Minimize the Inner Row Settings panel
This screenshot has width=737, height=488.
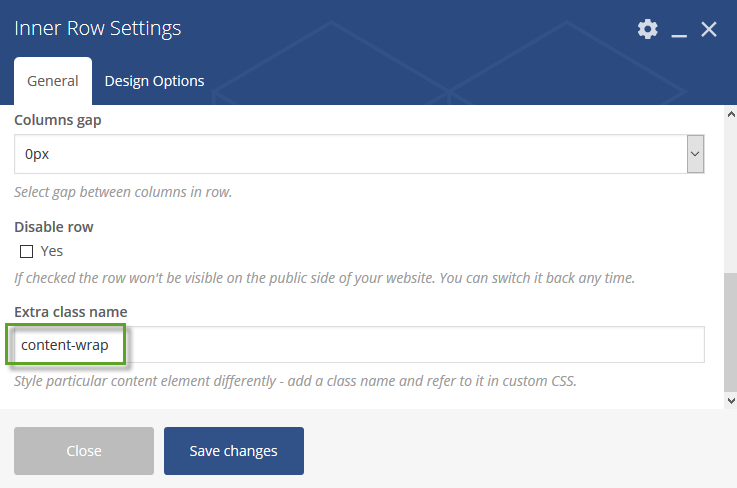[x=679, y=30]
